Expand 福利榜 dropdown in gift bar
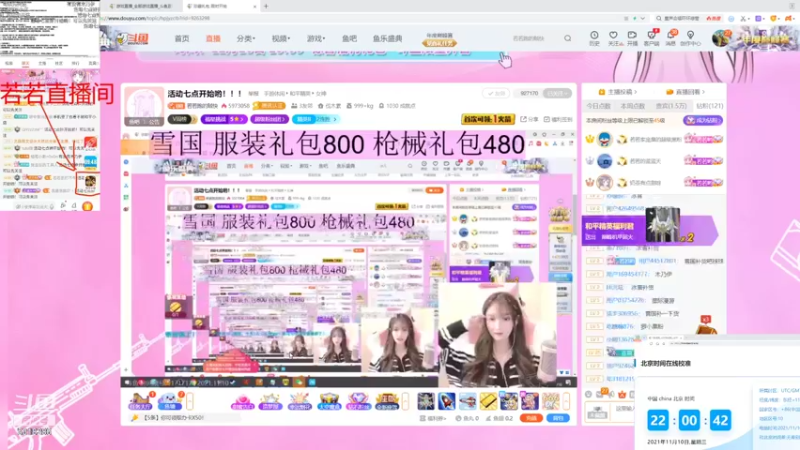The height and width of the screenshot is (450, 800). click(x=433, y=418)
